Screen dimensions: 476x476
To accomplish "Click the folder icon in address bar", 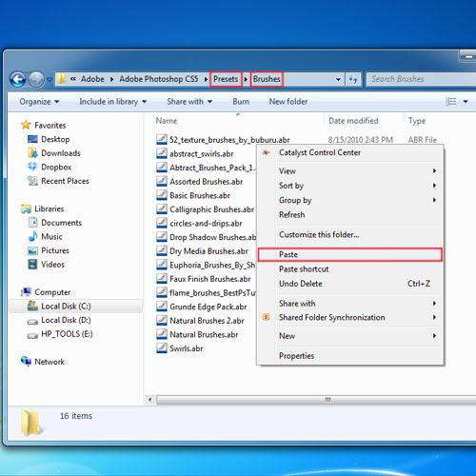I will coord(61,79).
